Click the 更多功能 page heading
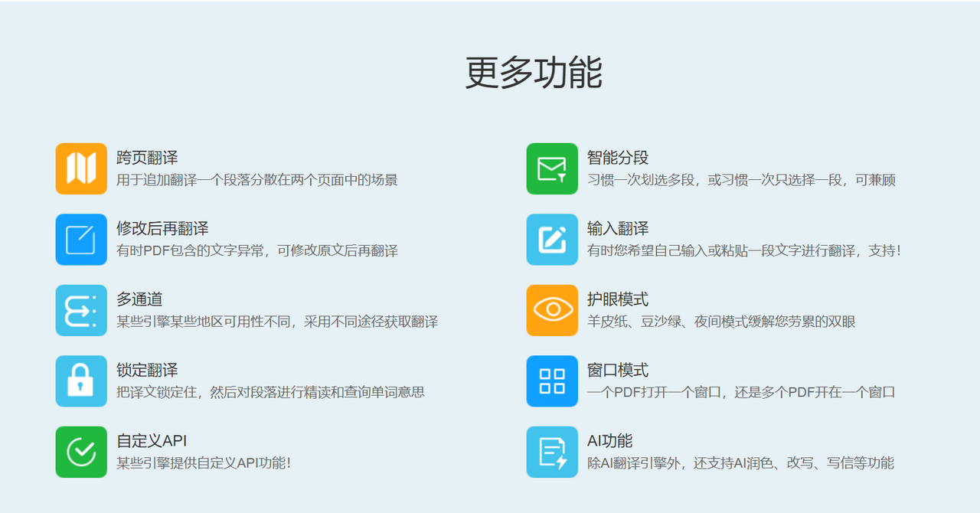The height and width of the screenshot is (513, 980). (534, 69)
